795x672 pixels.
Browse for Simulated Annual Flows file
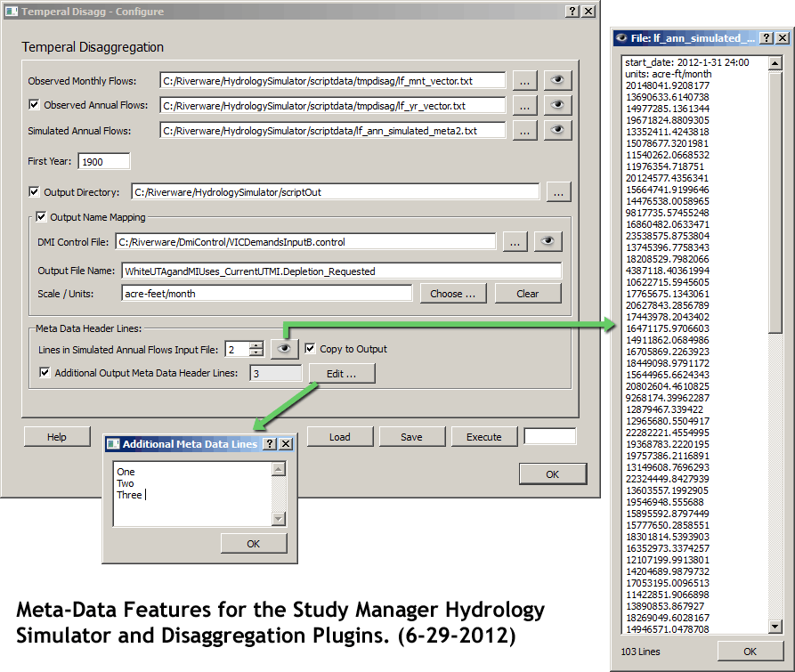click(x=524, y=130)
